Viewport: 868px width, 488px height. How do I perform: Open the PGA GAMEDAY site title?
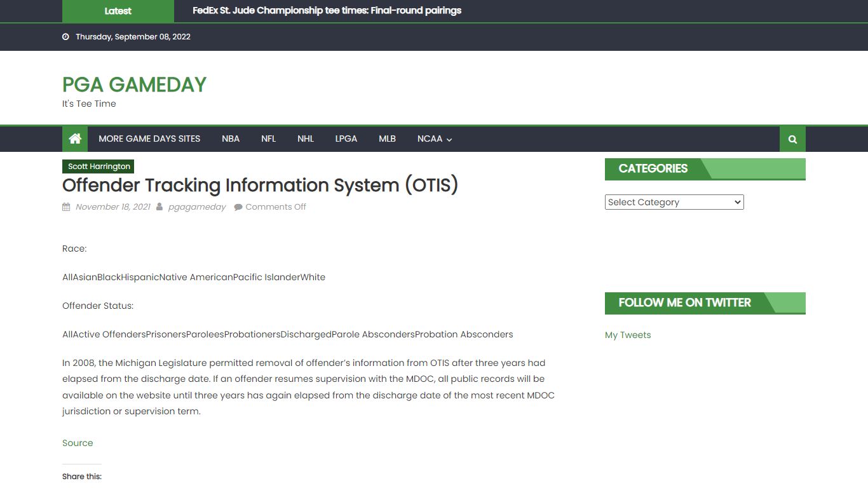(134, 85)
